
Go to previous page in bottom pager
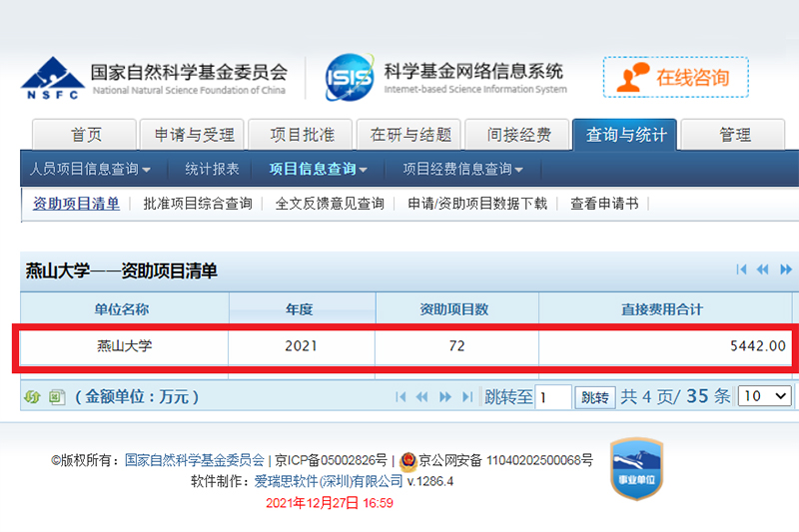tap(422, 397)
